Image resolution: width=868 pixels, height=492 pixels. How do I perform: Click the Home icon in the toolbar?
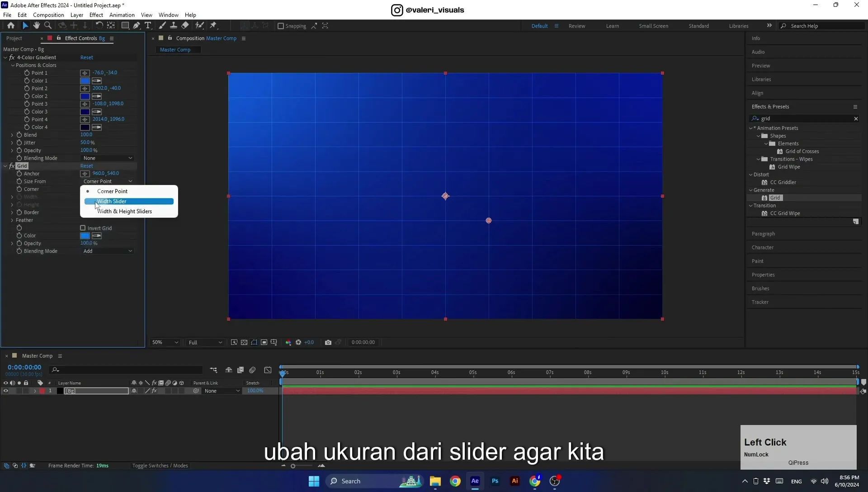click(11, 26)
